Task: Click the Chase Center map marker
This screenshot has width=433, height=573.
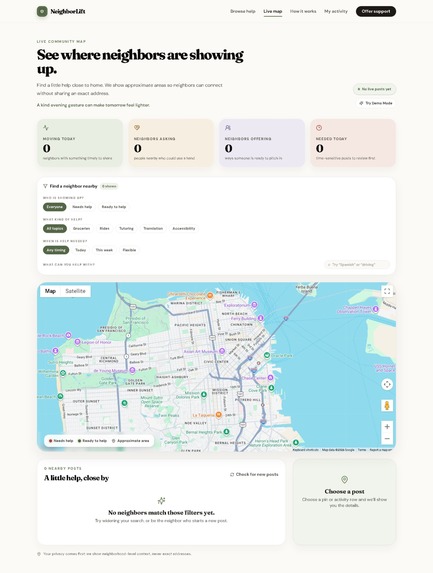Action: click(x=270, y=377)
